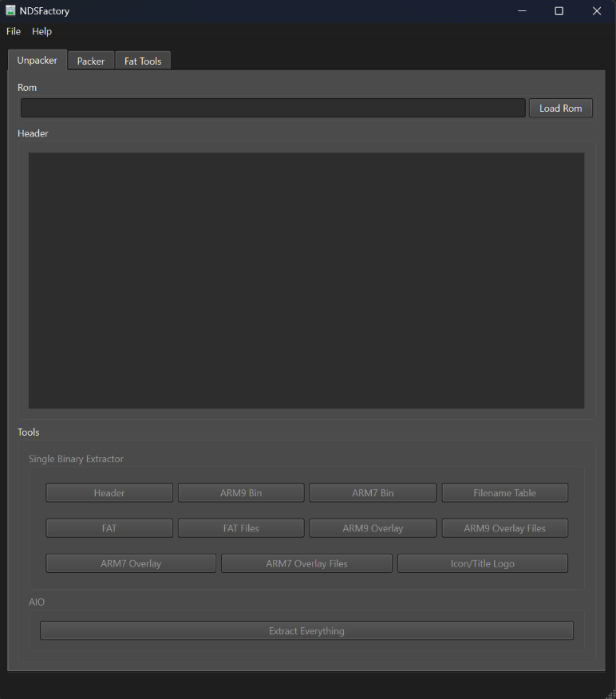Click the FAT Files button
The height and width of the screenshot is (699, 616).
click(x=241, y=528)
